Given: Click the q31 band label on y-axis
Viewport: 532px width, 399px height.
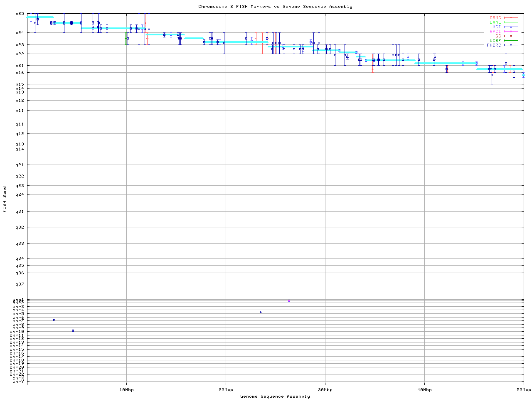Looking at the screenshot, I should (x=20, y=212).
